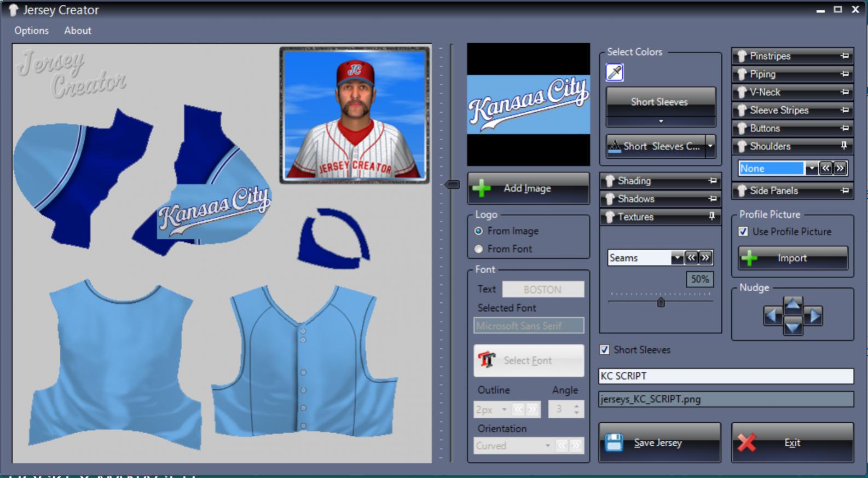Expand the V-Neck section header

click(x=792, y=92)
